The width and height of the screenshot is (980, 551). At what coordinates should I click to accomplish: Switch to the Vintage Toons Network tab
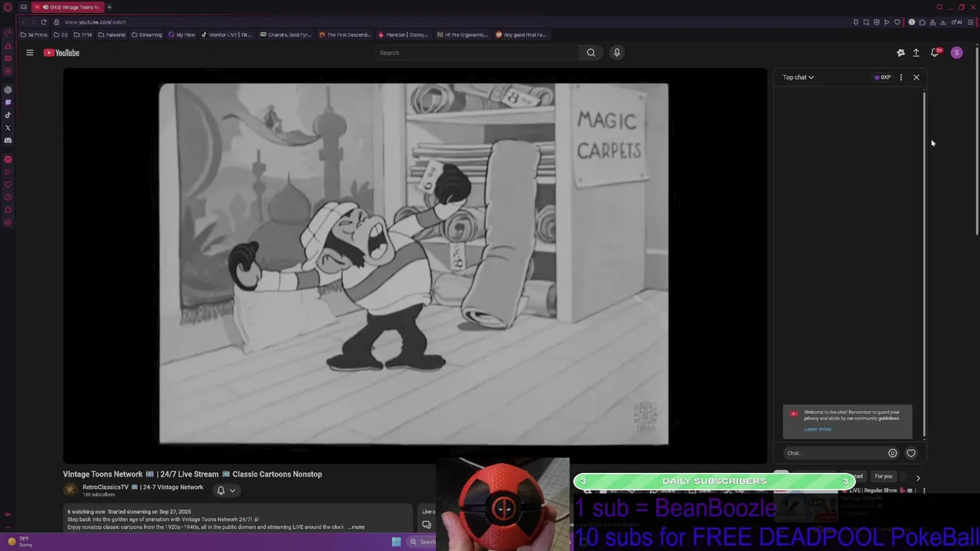(x=67, y=7)
